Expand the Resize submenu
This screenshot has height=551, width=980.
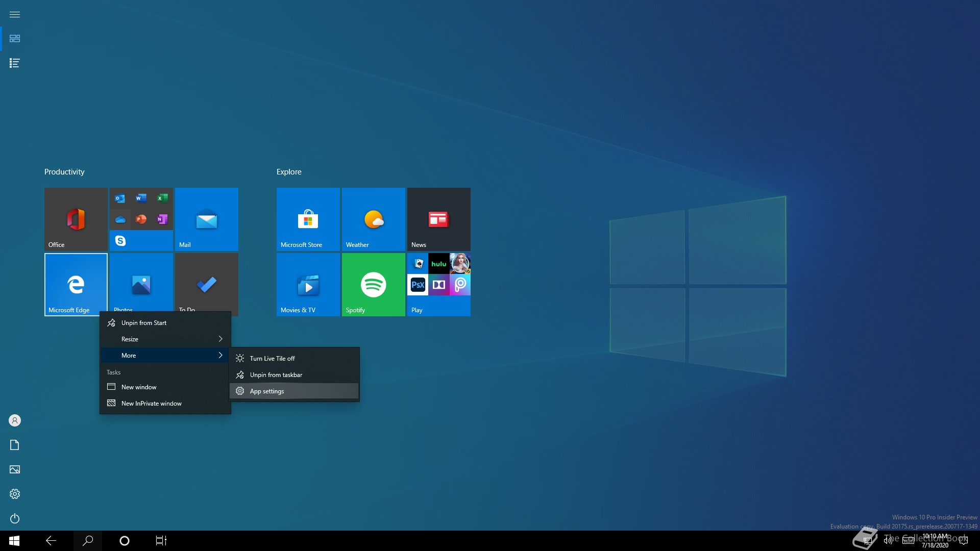point(165,339)
